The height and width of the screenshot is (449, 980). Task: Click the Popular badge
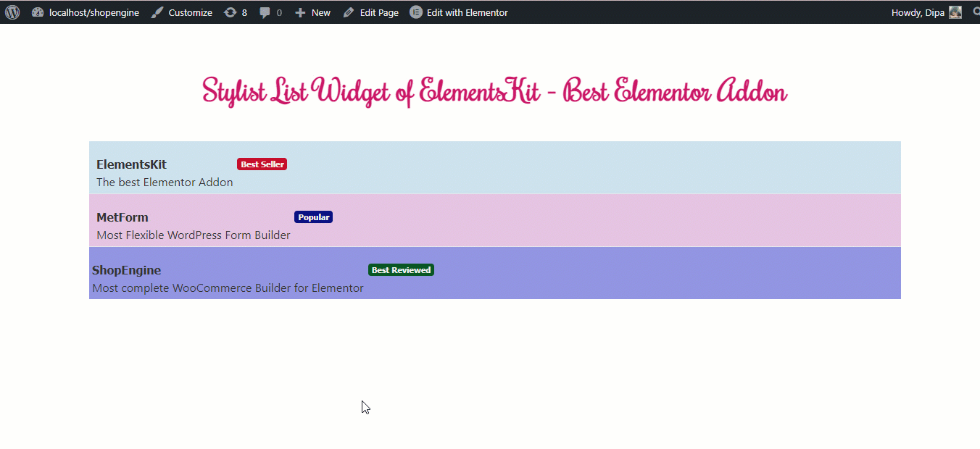point(313,217)
